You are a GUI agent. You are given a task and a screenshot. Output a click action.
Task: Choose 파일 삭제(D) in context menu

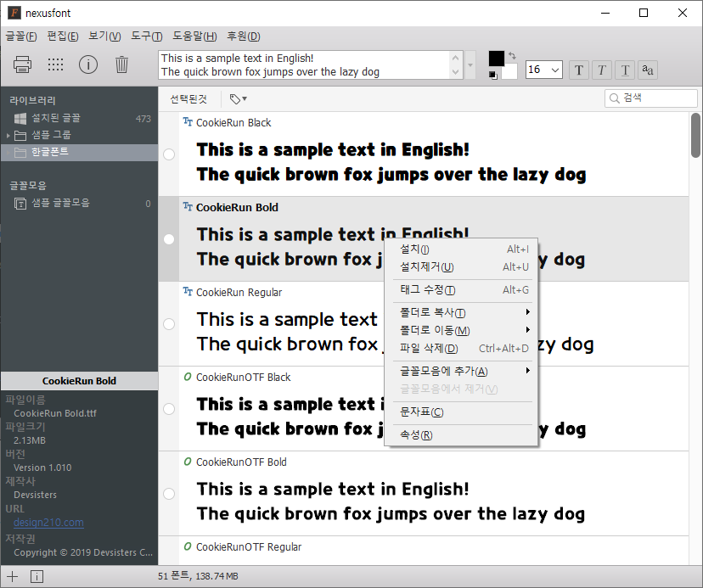pos(462,349)
